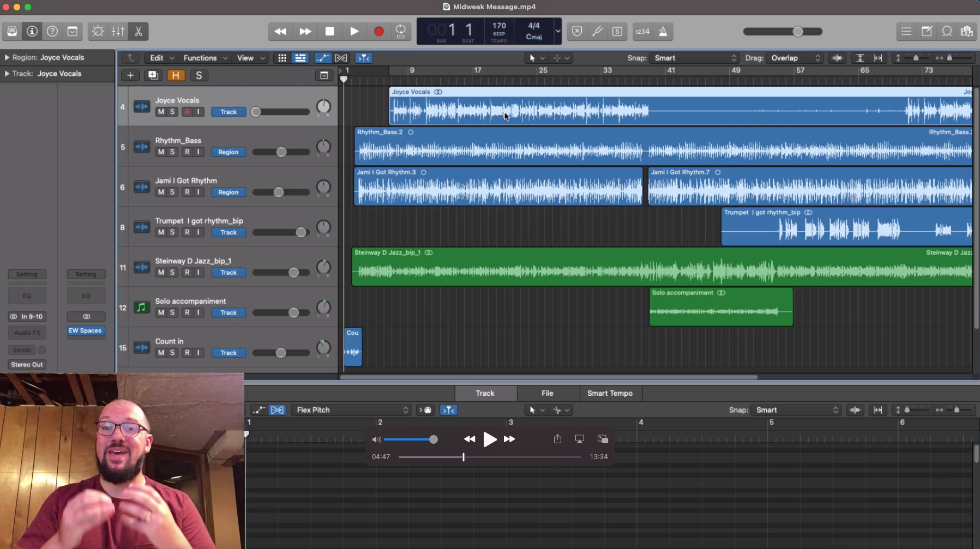Screen dimensions: 980x549
Task: Mute the Joyce Vocals track
Action: pyautogui.click(x=161, y=112)
